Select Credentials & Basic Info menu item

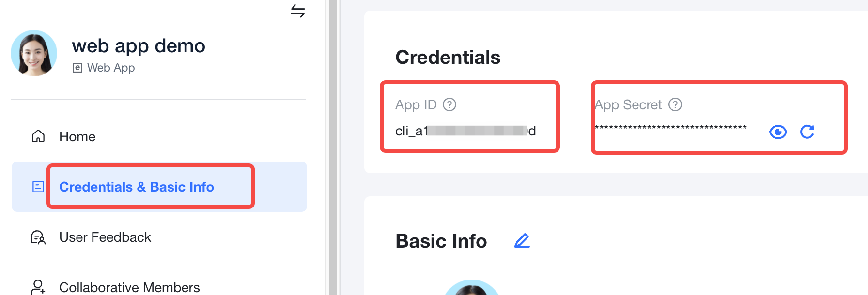(x=137, y=187)
